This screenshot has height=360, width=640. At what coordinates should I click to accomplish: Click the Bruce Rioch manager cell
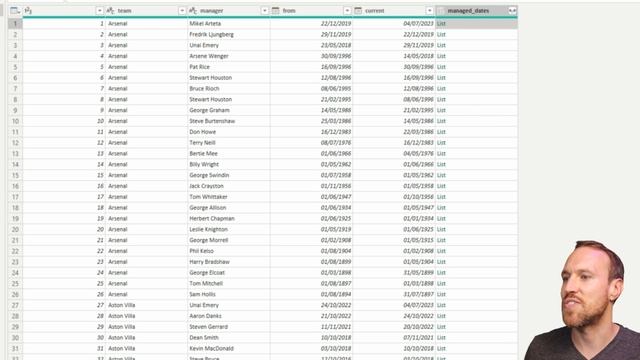coord(229,89)
